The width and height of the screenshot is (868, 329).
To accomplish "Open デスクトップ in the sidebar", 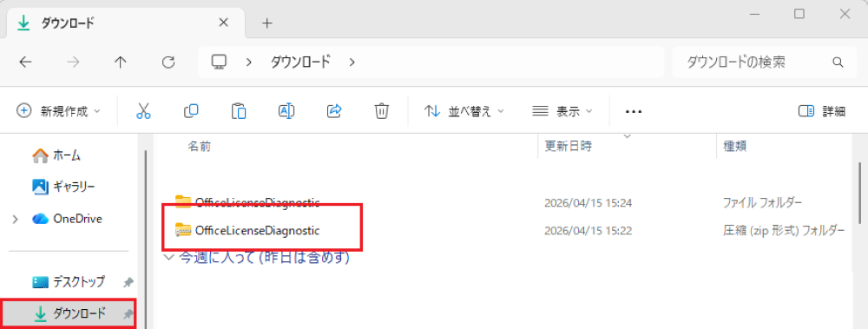I will 69,282.
